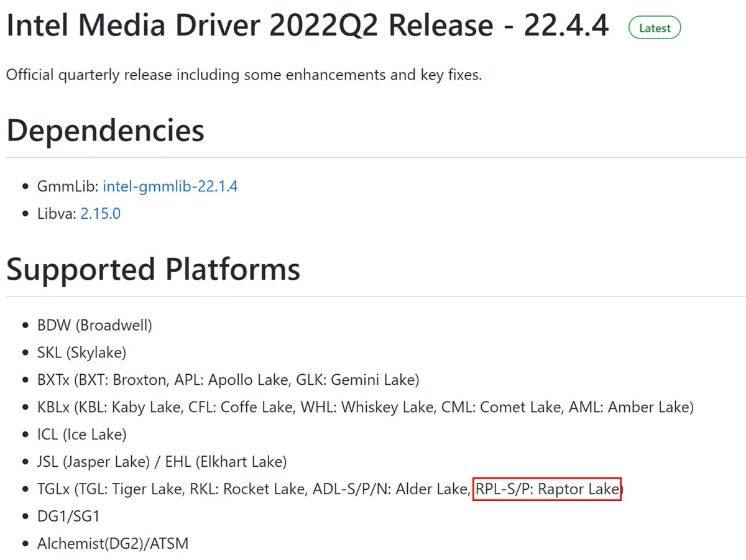Image resolution: width=746 pixels, height=560 pixels.
Task: Click the BDW (Broadwell) list item
Action: click(94, 325)
